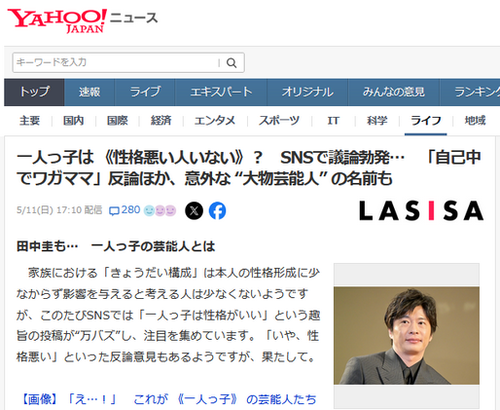Switch to the 速報 tab
Screen dimensions: 500x410
click(x=89, y=92)
